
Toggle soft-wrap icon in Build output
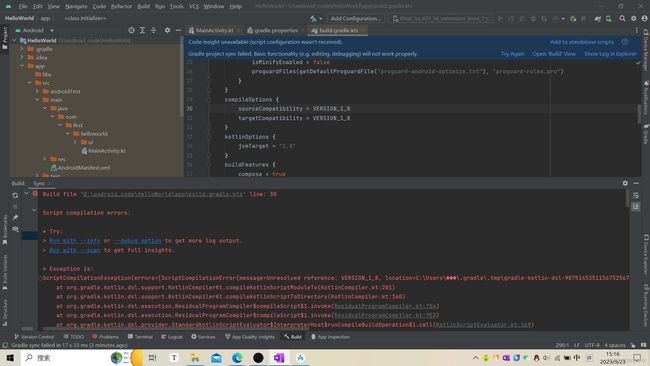point(636,195)
